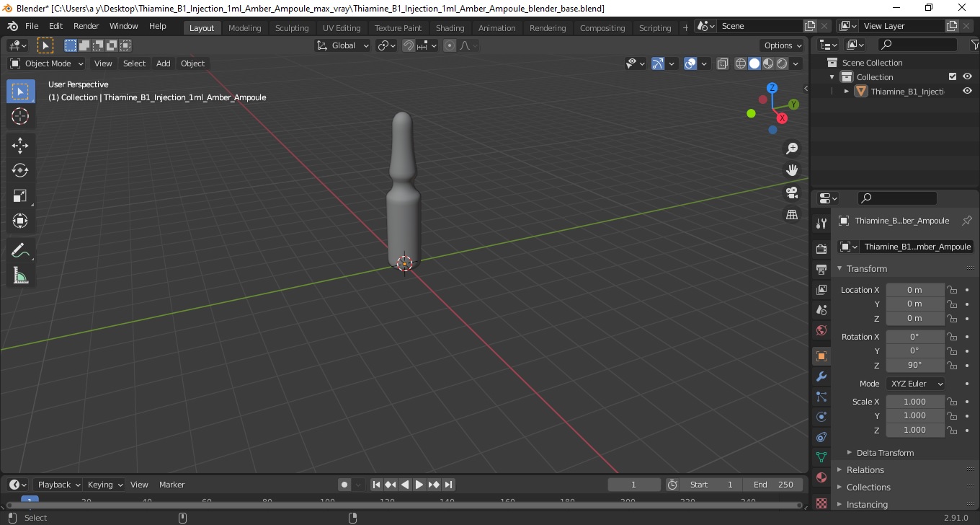The image size is (980, 525).
Task: Open the XYZ Euler rotation mode dropdown
Action: [915, 384]
